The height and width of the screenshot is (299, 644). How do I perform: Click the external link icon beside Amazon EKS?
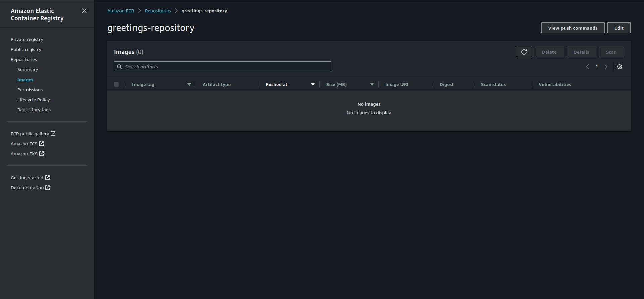click(x=42, y=154)
